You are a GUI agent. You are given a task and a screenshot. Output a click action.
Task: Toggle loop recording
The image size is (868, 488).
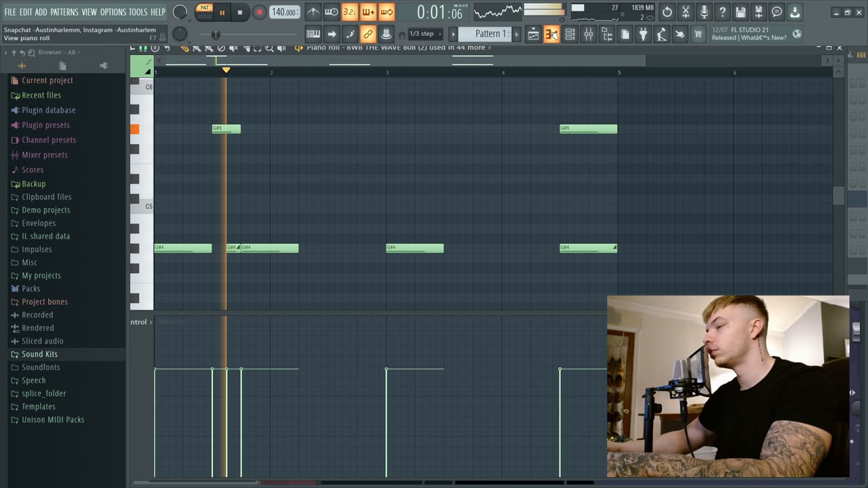tap(386, 12)
